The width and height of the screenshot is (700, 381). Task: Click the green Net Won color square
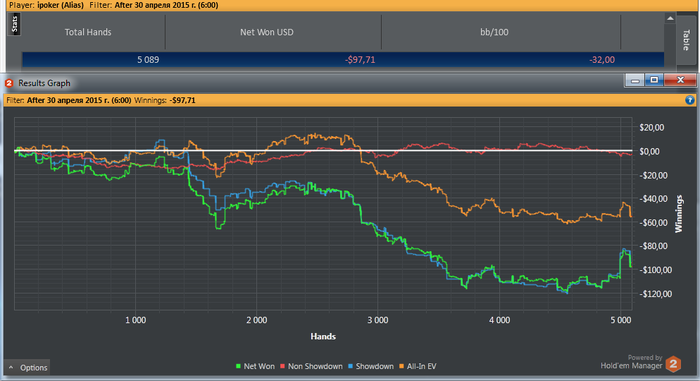coord(238,366)
